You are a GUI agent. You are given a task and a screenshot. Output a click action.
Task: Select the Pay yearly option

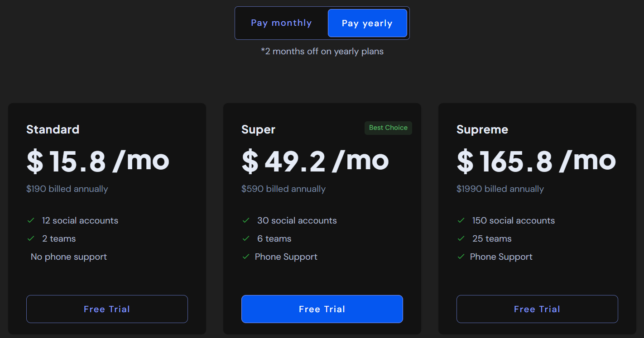point(367,23)
